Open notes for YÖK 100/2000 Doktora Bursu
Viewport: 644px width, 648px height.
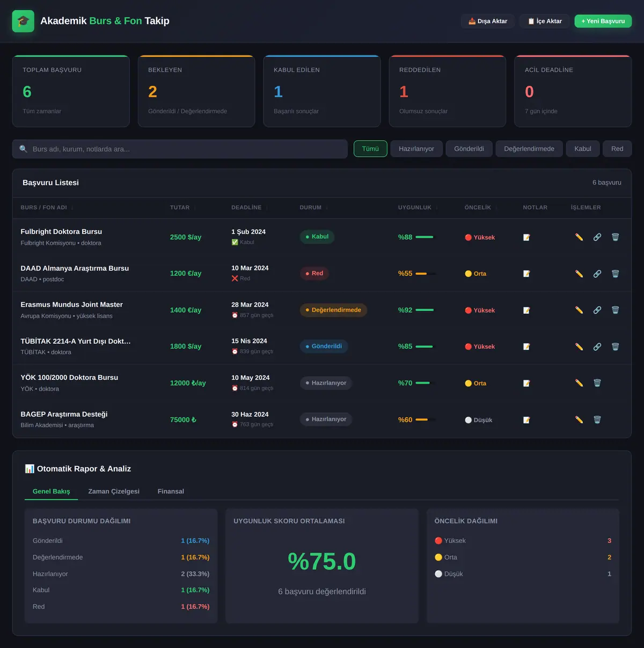pos(526,383)
